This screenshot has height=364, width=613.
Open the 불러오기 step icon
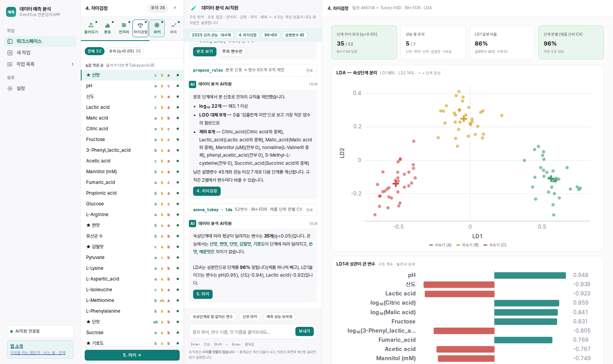click(x=91, y=28)
